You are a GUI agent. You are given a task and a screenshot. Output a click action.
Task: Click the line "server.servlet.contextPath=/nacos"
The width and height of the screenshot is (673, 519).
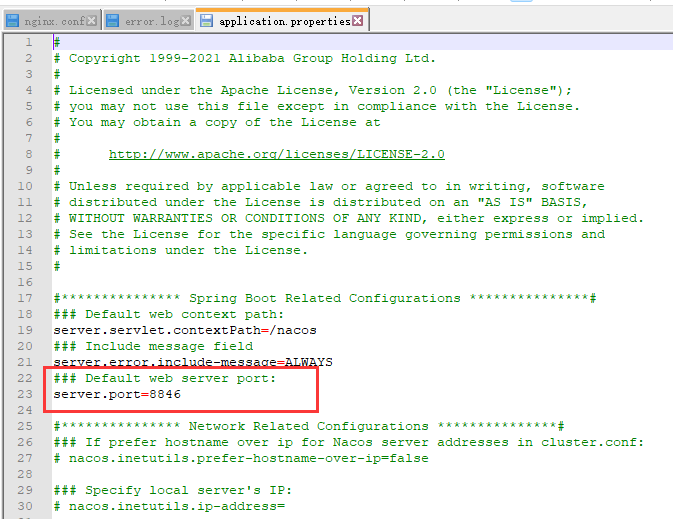185,330
